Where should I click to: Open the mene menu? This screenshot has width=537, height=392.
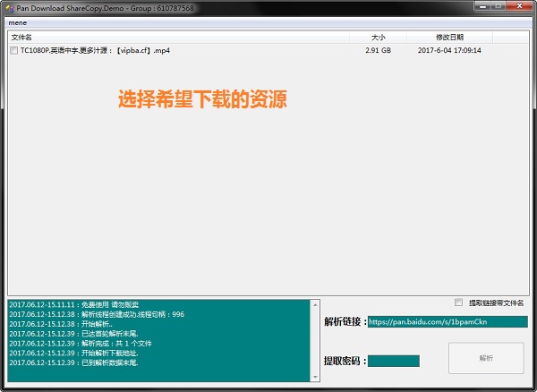[x=17, y=21]
